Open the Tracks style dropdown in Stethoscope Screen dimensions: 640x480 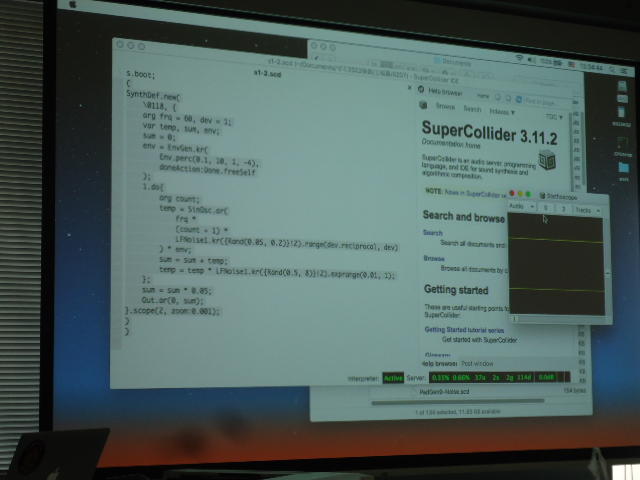tap(587, 211)
